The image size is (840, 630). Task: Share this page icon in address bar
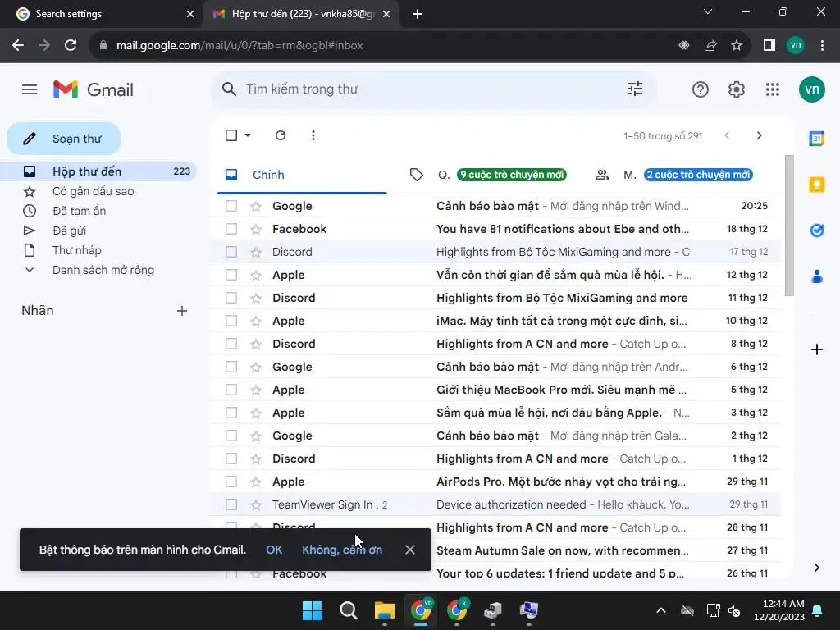(x=710, y=46)
